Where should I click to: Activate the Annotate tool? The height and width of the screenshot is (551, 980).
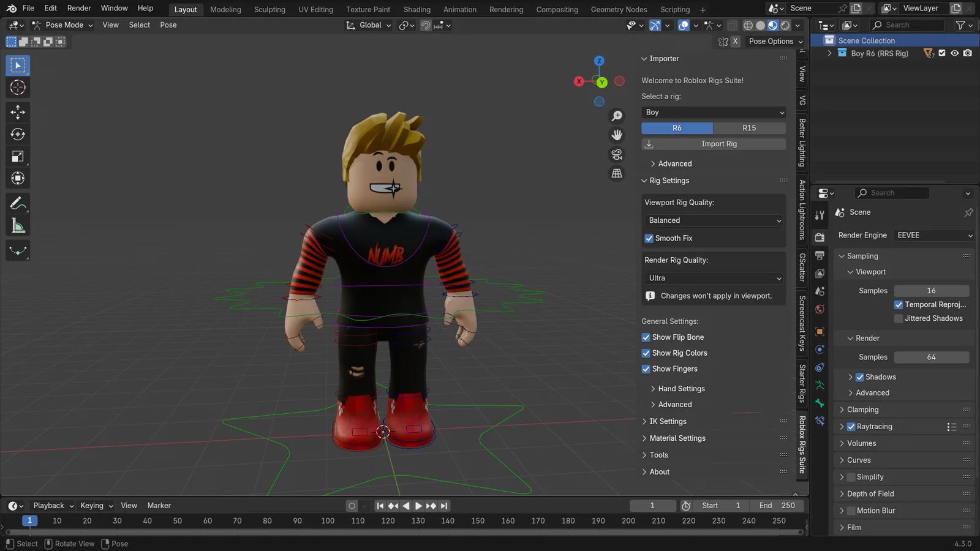(x=18, y=203)
